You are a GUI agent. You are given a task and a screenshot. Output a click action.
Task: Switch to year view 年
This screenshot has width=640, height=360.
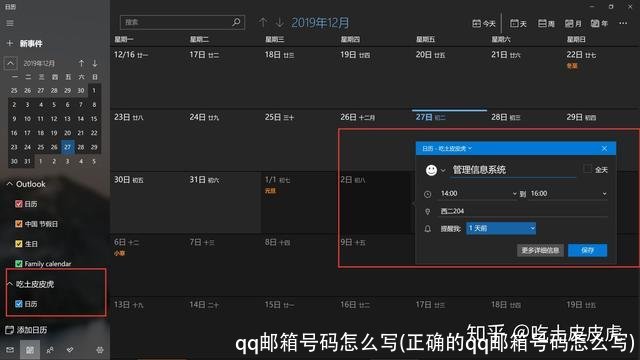point(599,24)
